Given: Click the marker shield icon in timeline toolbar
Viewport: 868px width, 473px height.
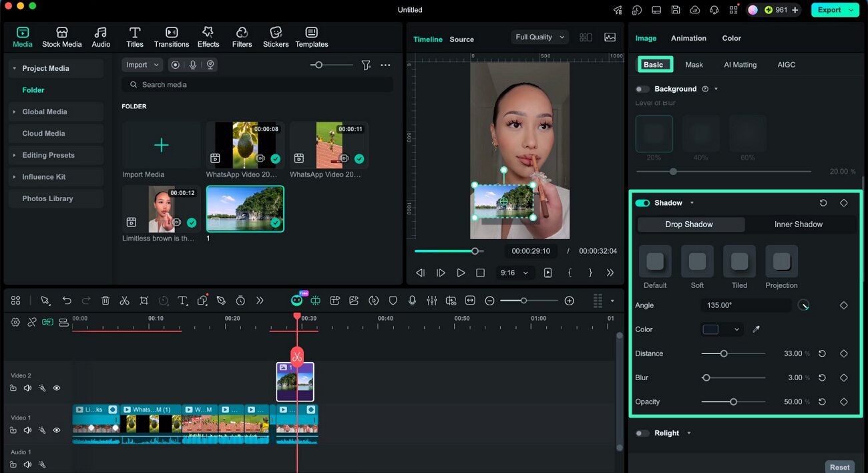Looking at the screenshot, I should click(393, 301).
